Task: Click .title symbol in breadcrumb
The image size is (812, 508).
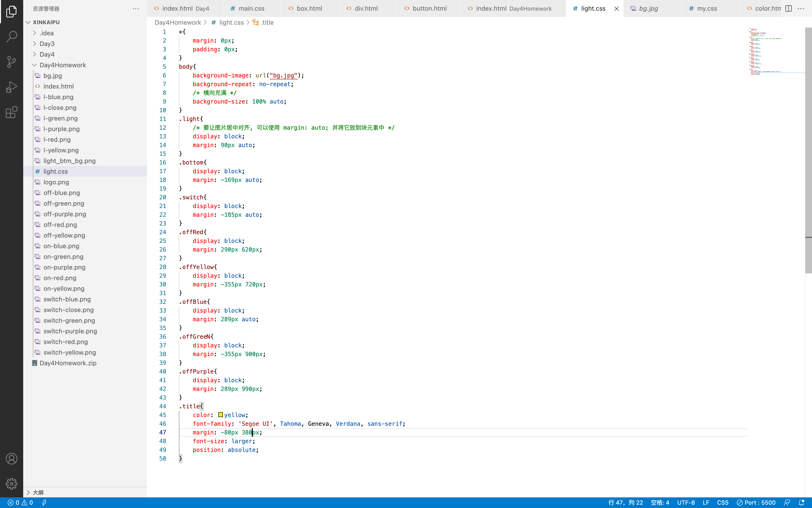Action: (x=263, y=22)
